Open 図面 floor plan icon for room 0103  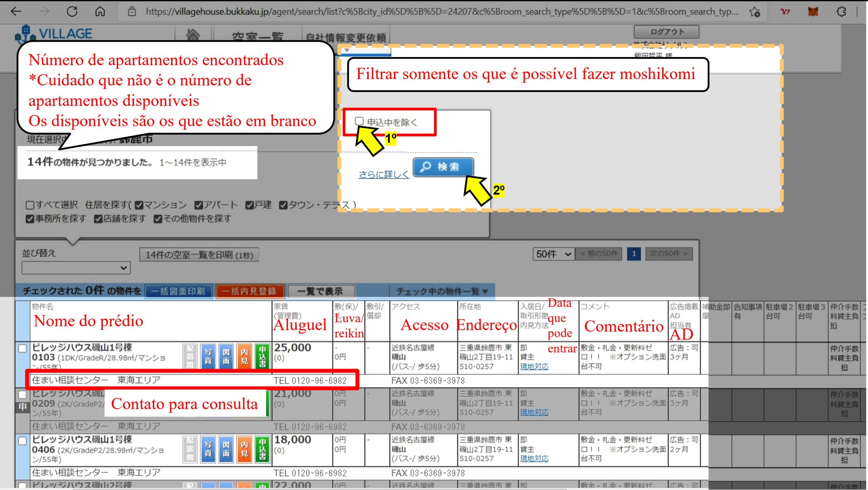point(226,356)
